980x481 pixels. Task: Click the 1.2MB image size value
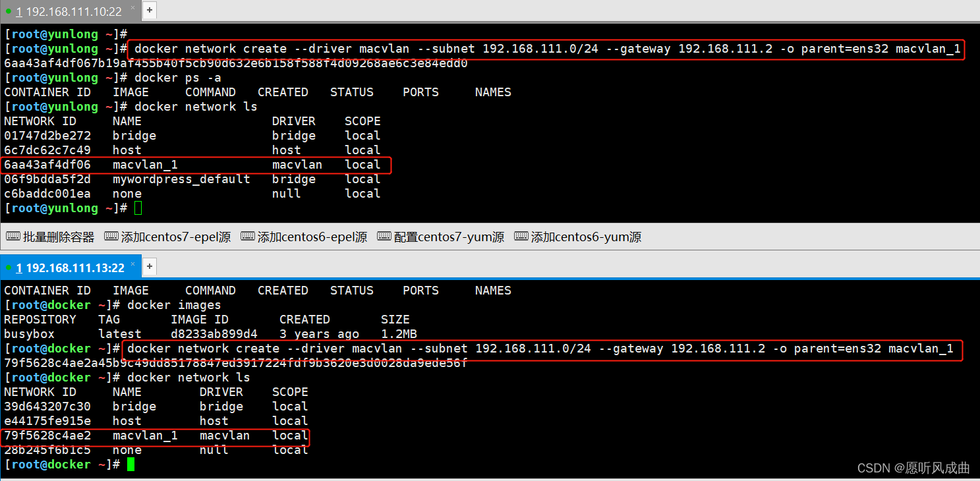pyautogui.click(x=399, y=334)
